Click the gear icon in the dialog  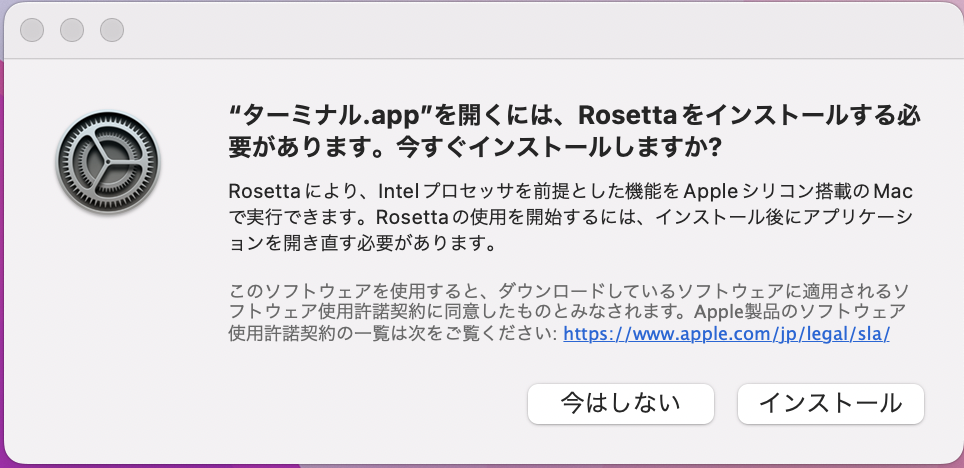pyautogui.click(x=108, y=163)
